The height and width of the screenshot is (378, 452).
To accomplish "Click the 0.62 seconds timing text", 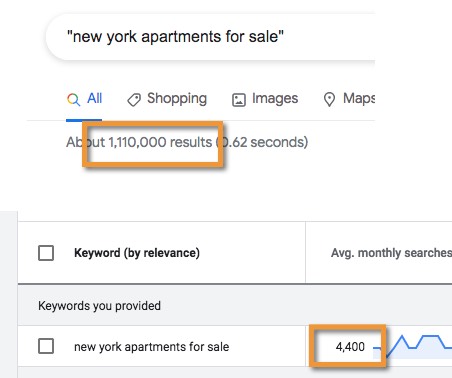I will (262, 142).
